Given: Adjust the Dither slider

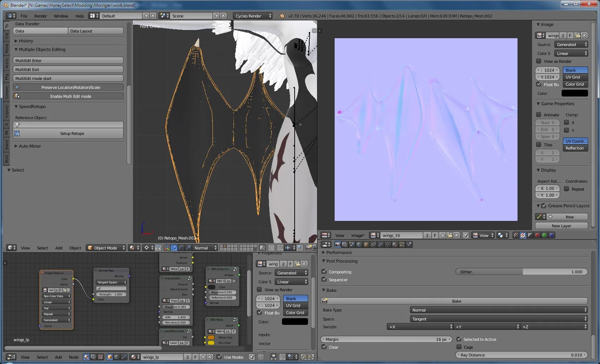Looking at the screenshot, I should [x=521, y=272].
